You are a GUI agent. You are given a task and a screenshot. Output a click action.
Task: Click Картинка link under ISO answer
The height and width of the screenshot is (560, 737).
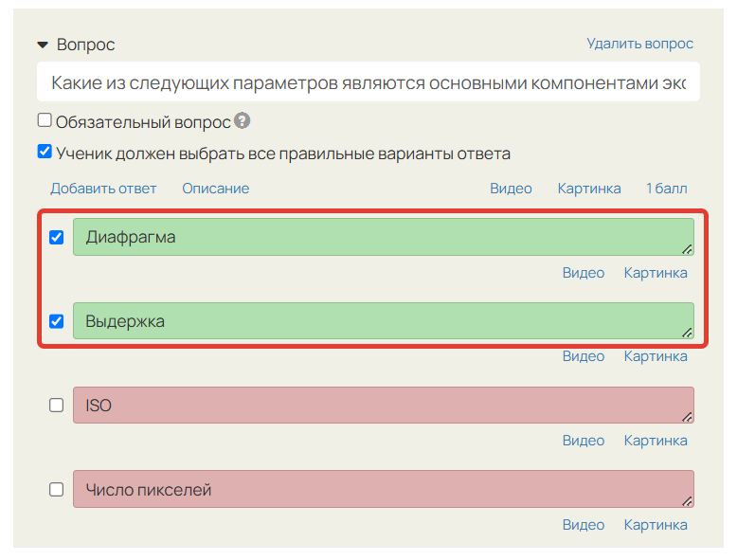[656, 441]
